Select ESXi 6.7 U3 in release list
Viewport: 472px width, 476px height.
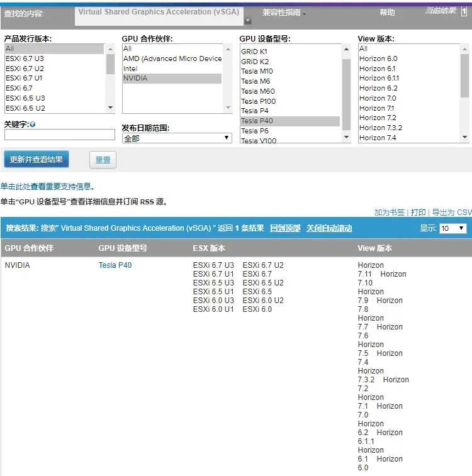pyautogui.click(x=54, y=58)
